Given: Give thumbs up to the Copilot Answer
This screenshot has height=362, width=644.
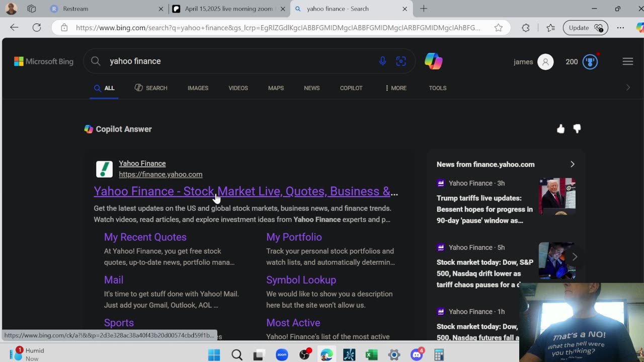Looking at the screenshot, I should [560, 129].
